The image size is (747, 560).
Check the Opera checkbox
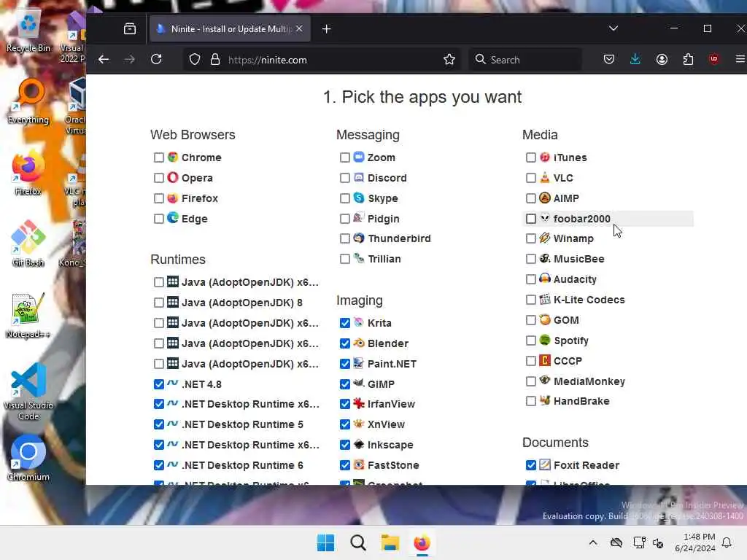click(x=158, y=178)
